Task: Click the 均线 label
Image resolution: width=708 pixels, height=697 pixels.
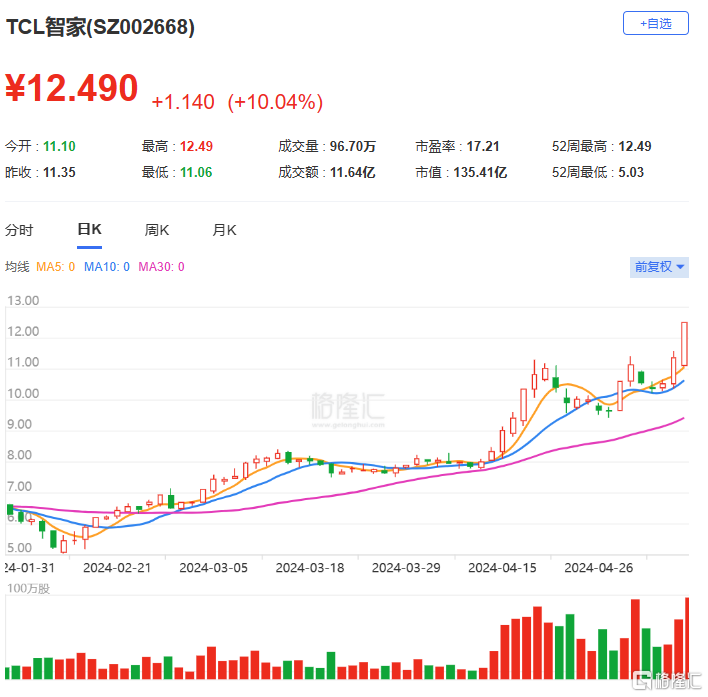Action: [17, 267]
